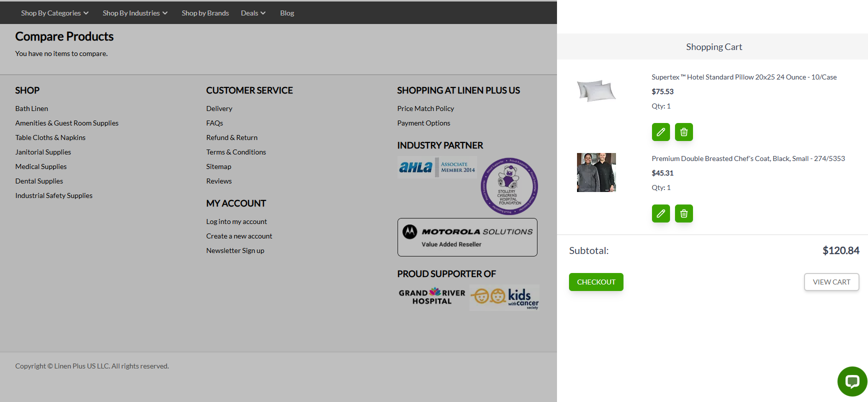Viewport: 868px width, 402px height.
Task: Click the Compare Products heading
Action: point(64,36)
